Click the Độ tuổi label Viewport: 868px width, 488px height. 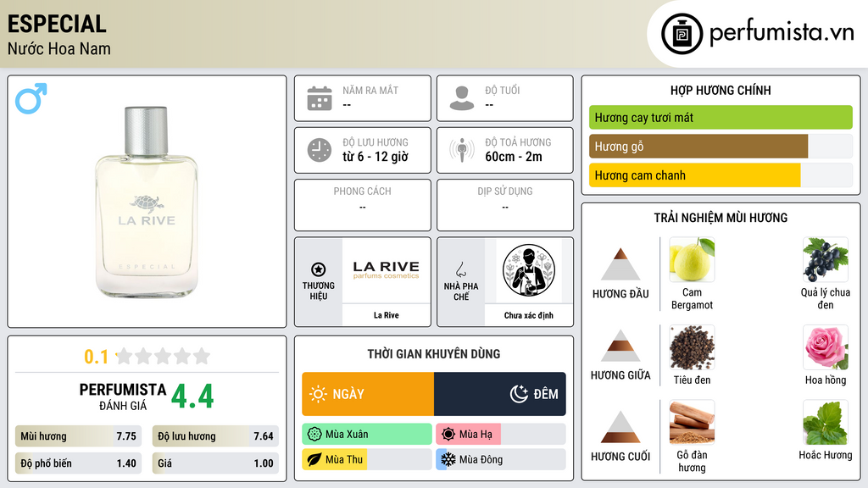[502, 90]
